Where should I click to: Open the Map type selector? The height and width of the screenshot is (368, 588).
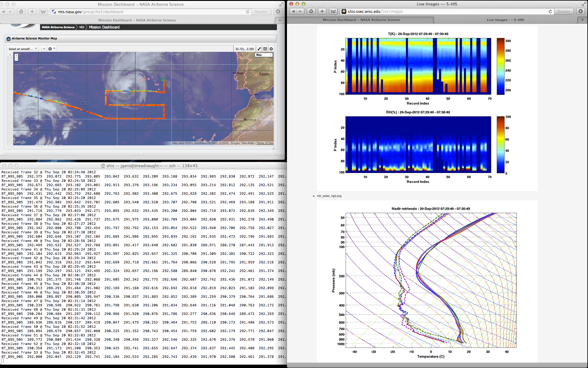tap(264, 55)
